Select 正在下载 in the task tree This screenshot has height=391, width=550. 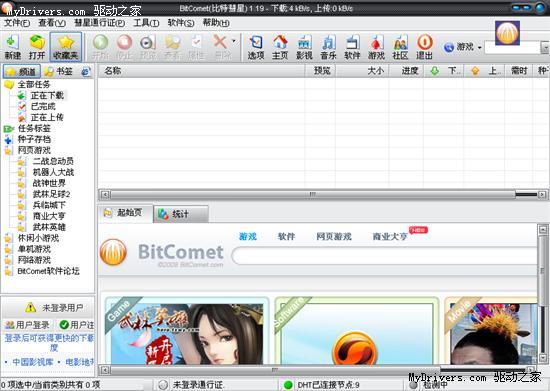coord(47,95)
